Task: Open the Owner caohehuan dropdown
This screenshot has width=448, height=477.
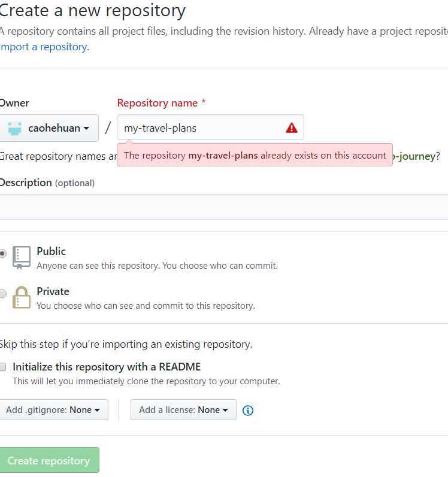Action: point(49,128)
